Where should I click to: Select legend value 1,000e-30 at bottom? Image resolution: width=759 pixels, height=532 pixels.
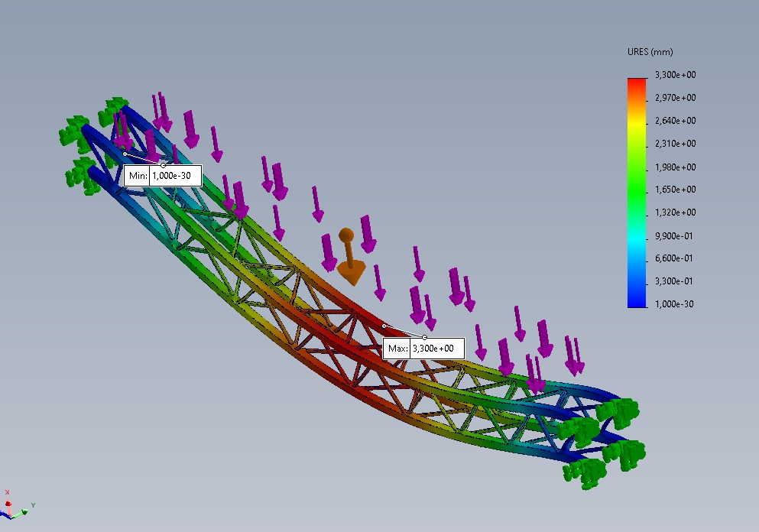coord(674,304)
